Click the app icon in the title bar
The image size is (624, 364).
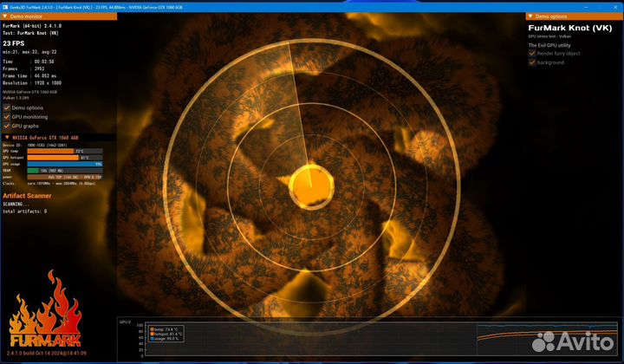[x=5, y=6]
